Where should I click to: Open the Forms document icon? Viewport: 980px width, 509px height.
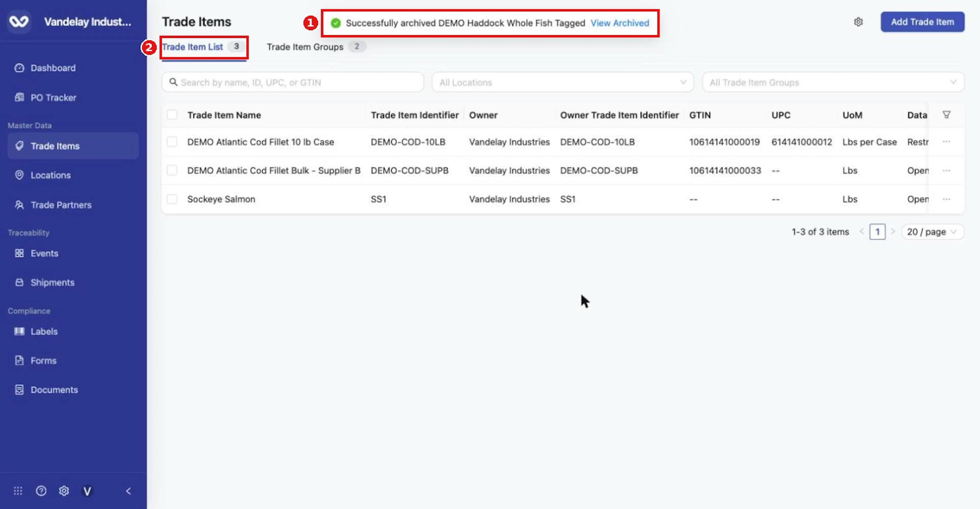pyautogui.click(x=19, y=360)
